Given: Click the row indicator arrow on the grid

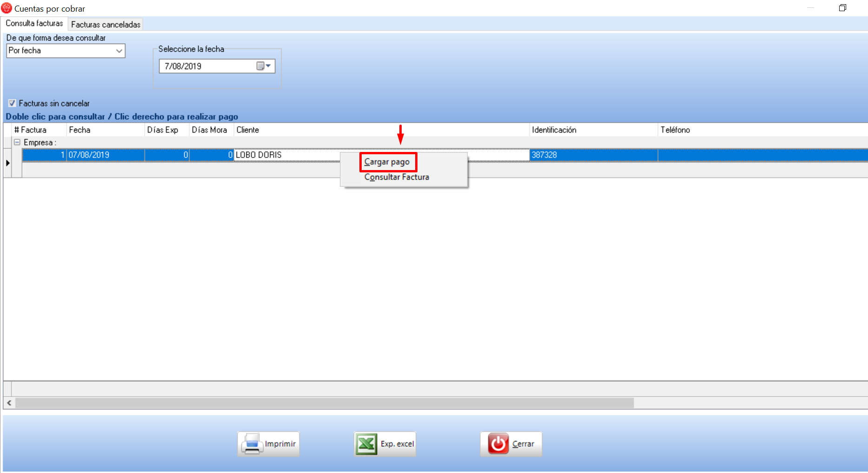Looking at the screenshot, I should pos(8,163).
